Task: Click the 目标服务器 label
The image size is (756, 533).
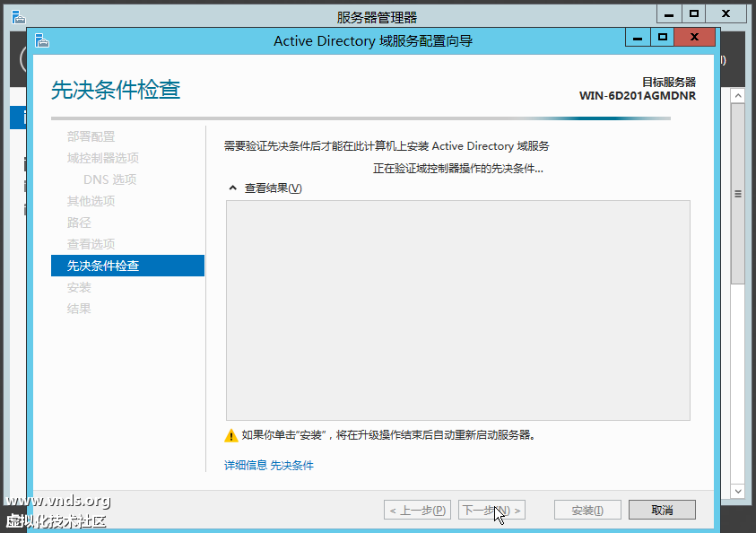Action: point(669,82)
